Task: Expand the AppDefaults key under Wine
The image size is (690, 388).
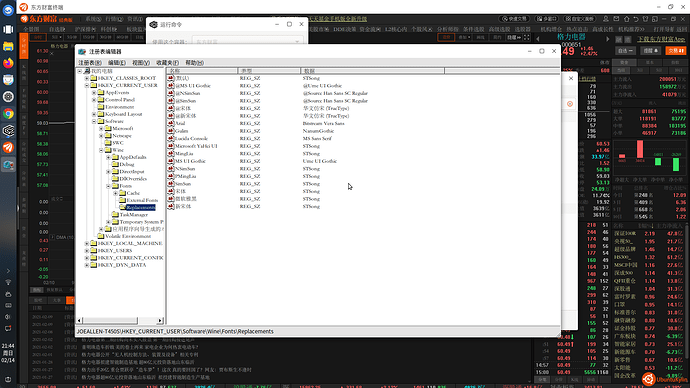Action: [108, 157]
